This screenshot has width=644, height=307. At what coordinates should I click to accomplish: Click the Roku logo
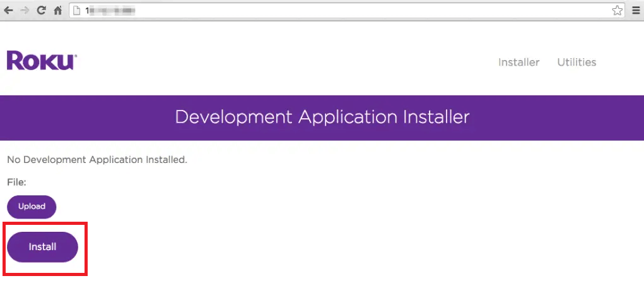pos(42,61)
